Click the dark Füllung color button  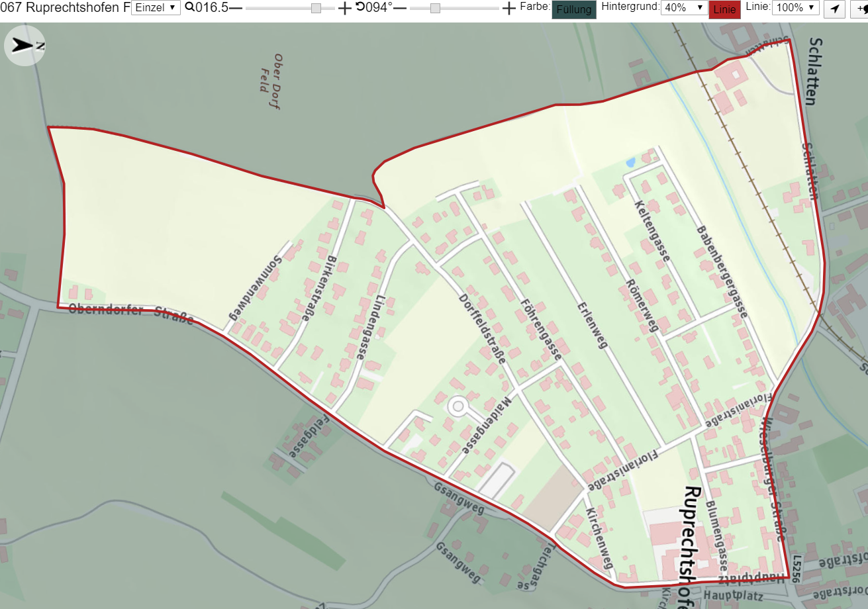coord(574,9)
